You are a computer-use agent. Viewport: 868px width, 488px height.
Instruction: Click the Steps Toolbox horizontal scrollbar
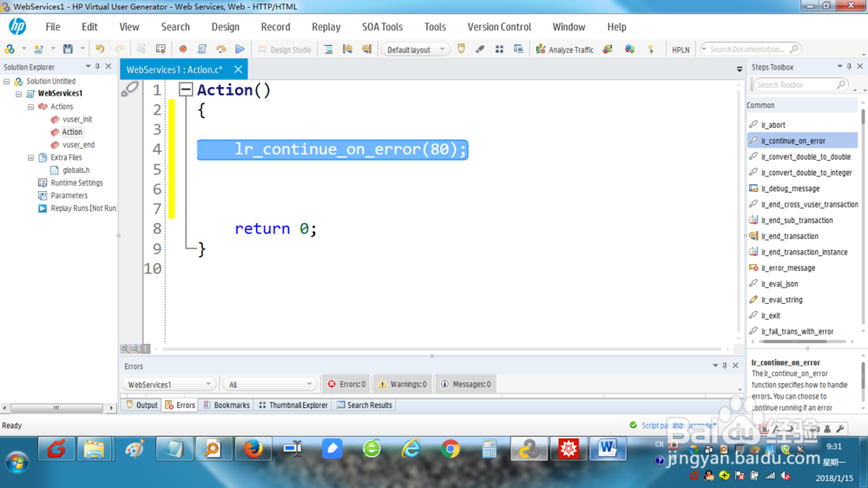[x=793, y=341]
